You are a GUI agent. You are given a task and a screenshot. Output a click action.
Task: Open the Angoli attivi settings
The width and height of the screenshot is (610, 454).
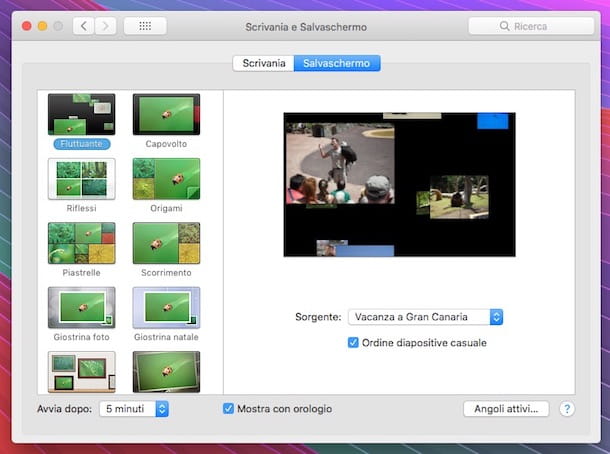tap(506, 409)
